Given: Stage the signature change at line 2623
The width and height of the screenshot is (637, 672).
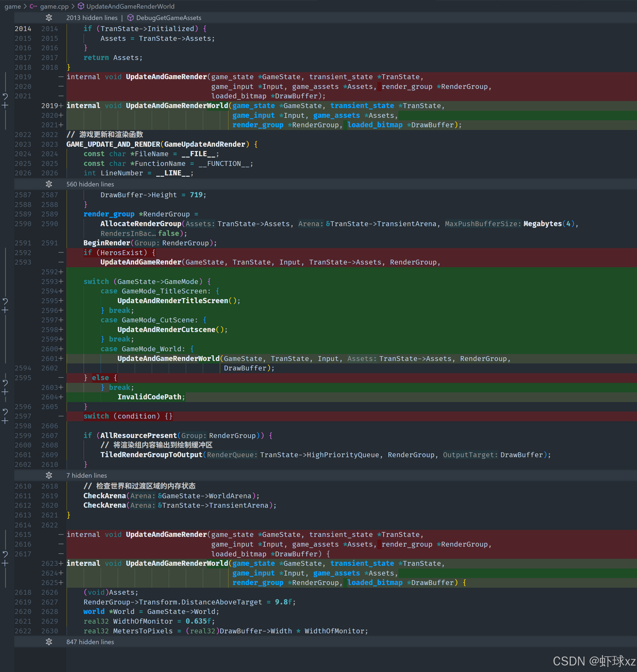Looking at the screenshot, I should (x=5, y=563).
